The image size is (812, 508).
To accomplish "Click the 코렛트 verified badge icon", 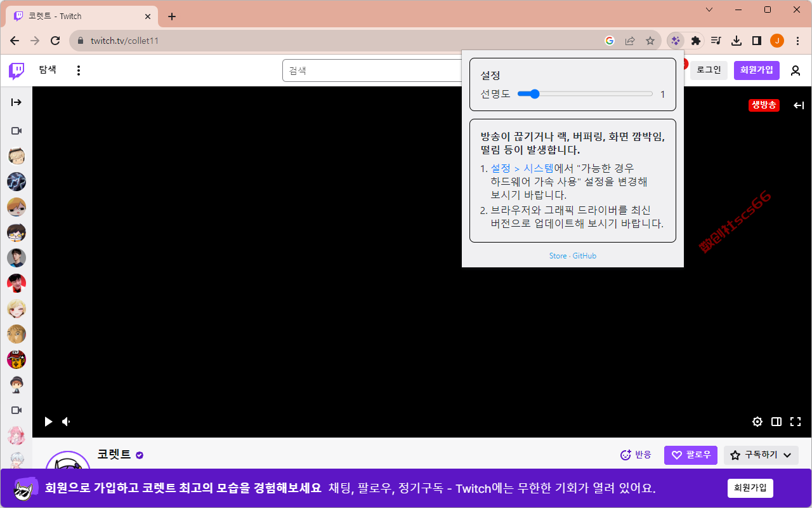I will tap(140, 455).
